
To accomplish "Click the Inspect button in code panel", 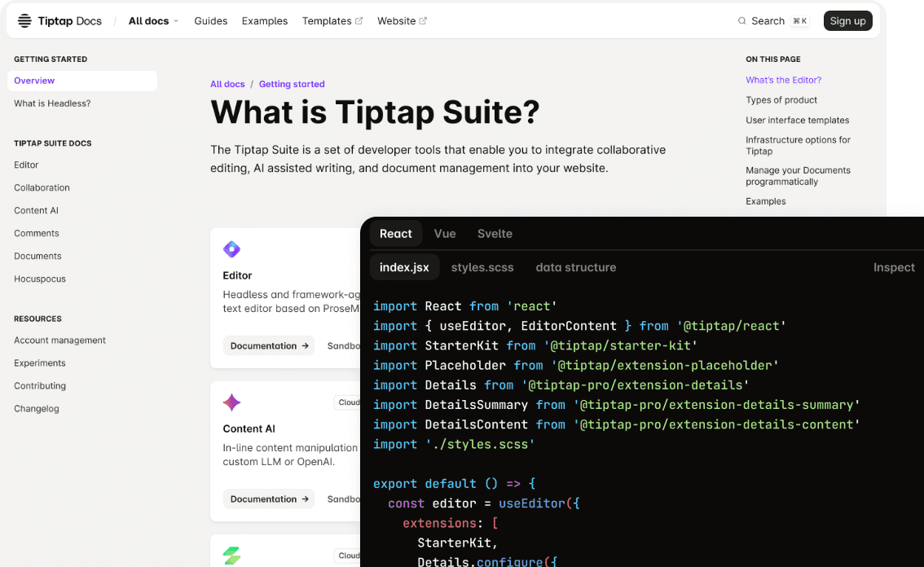I will click(894, 267).
